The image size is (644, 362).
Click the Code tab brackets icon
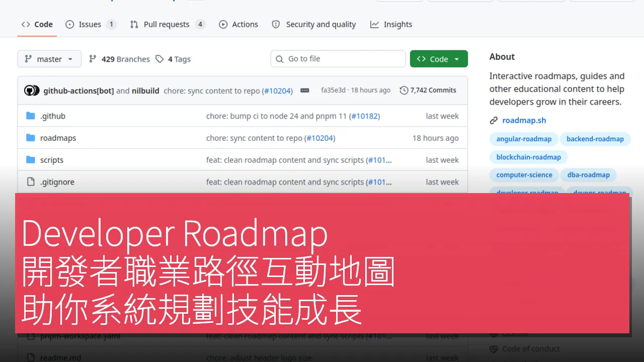[x=26, y=24]
